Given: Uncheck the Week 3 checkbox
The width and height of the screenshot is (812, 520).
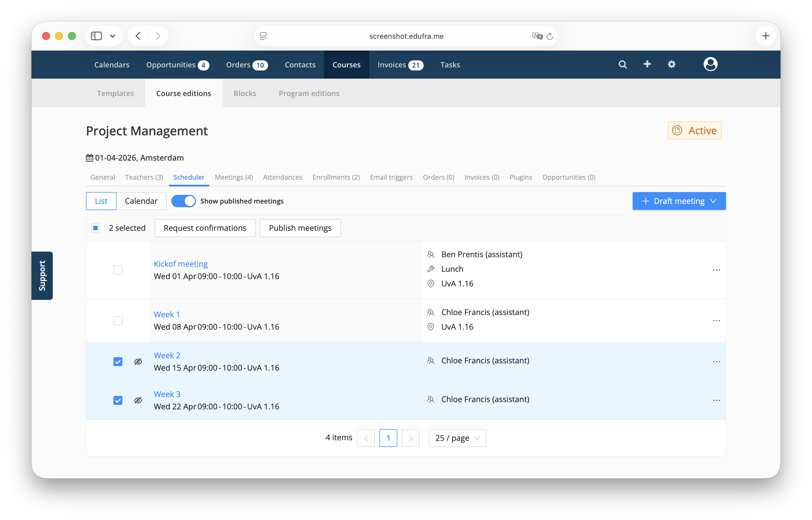Looking at the screenshot, I should coord(118,400).
